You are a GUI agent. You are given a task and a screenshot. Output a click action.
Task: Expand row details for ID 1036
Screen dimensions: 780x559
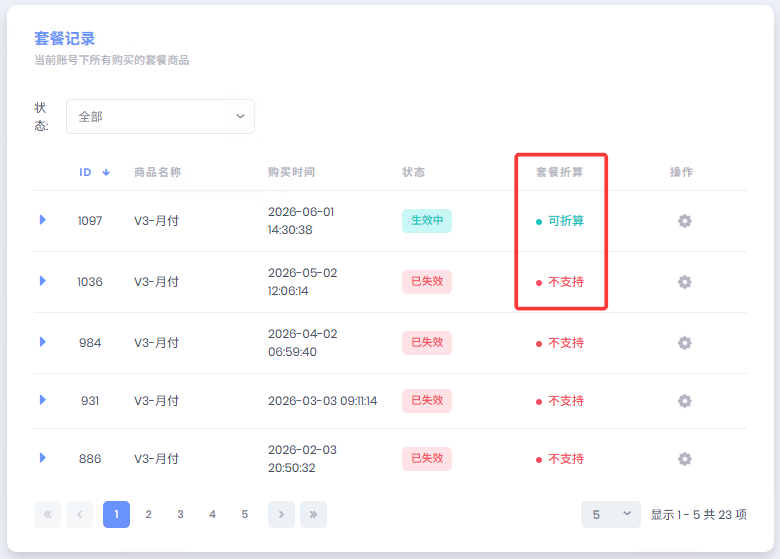click(43, 281)
